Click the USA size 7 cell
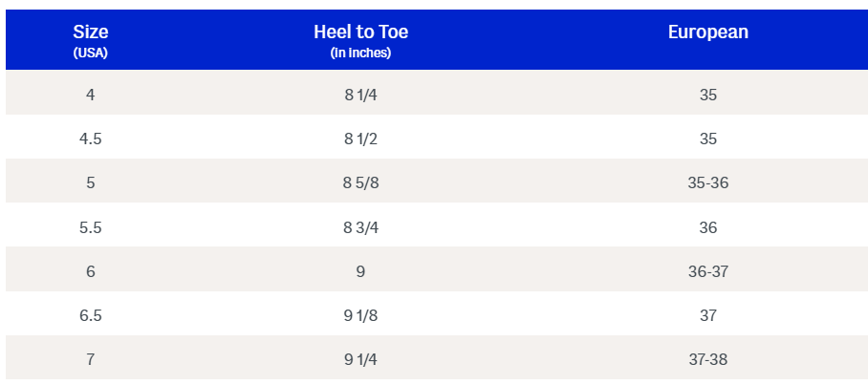 point(91,359)
